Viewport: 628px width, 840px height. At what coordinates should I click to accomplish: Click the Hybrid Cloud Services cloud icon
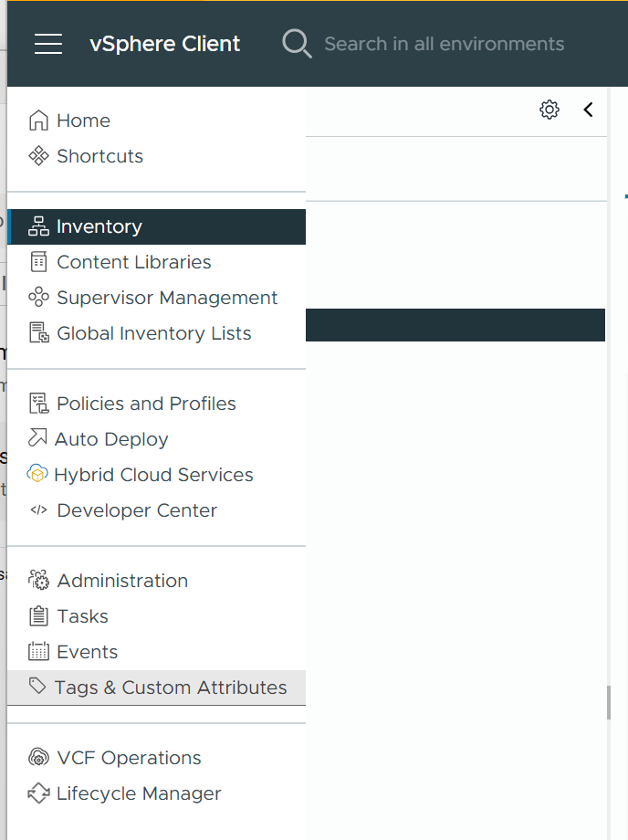click(37, 474)
